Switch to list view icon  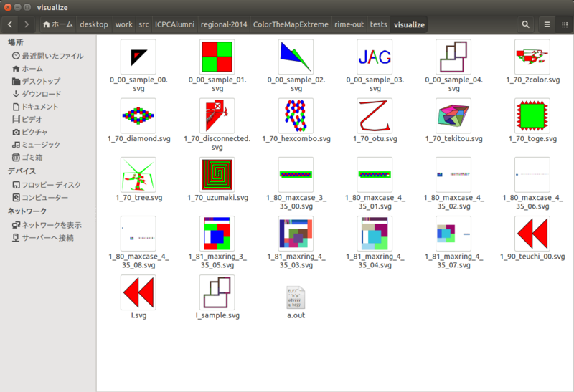click(x=547, y=24)
